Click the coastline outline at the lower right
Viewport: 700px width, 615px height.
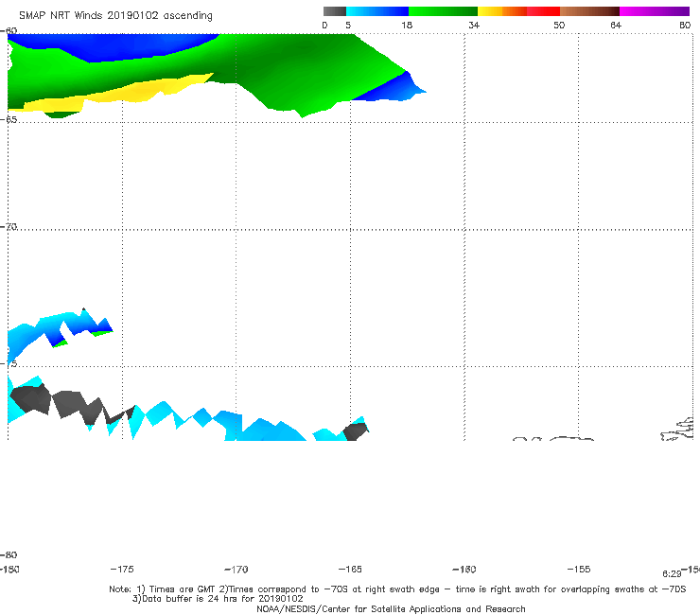pos(677,430)
